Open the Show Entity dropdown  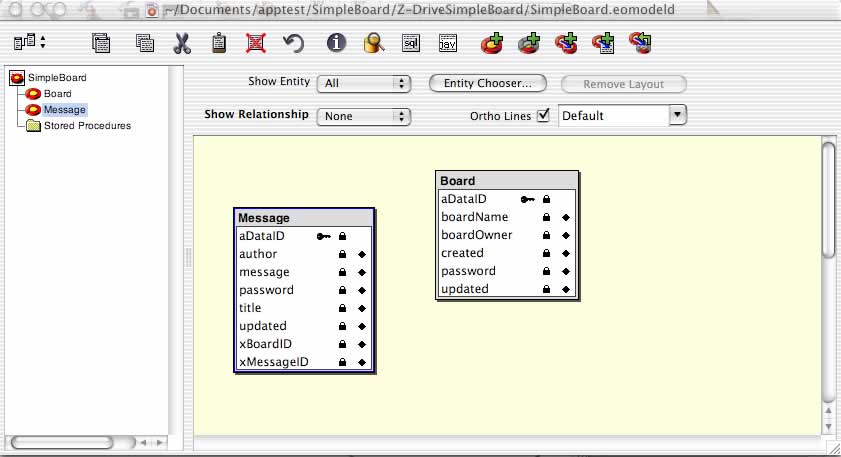(364, 84)
